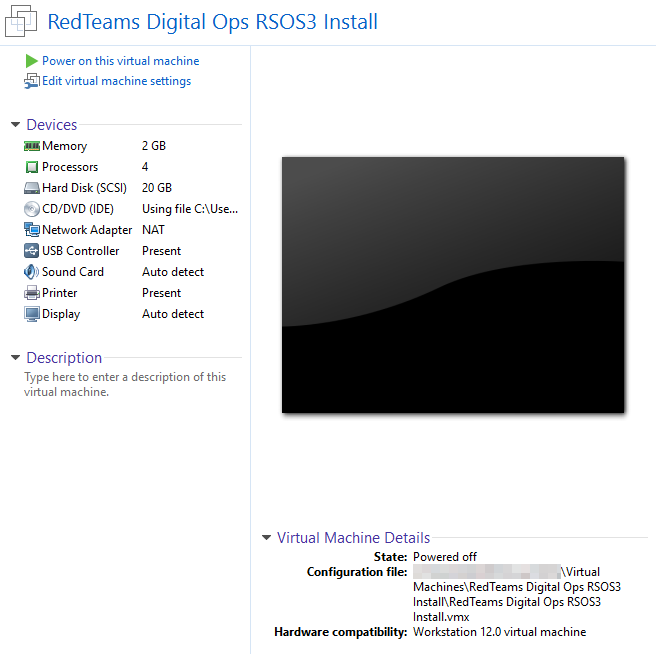Select the Memory device row label
The height and width of the screenshot is (654, 656).
tap(65, 146)
